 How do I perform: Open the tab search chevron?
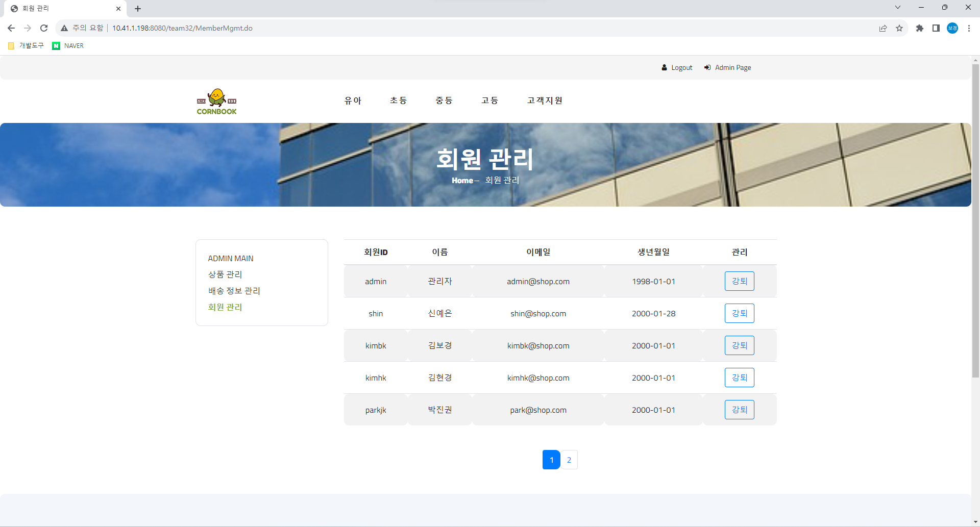coord(898,7)
